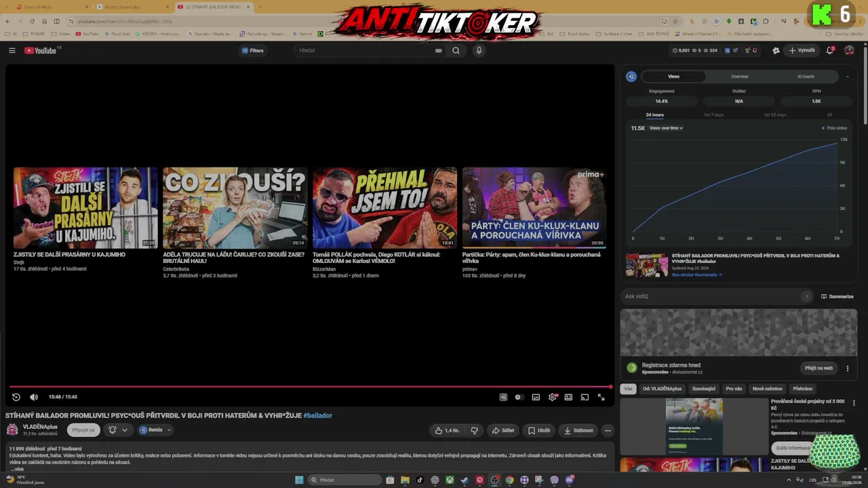Click Přejít na web ad button
Screen dimensions: 868x488
(x=818, y=368)
